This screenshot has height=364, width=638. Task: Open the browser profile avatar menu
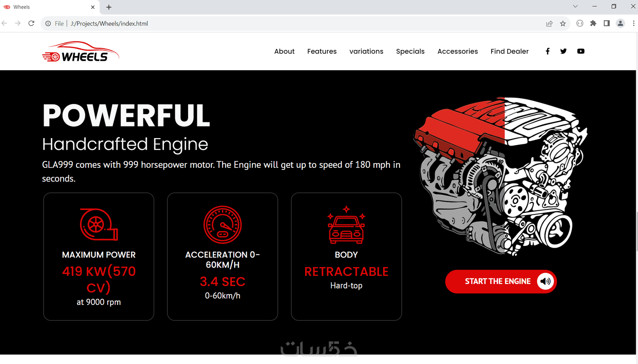pos(620,24)
